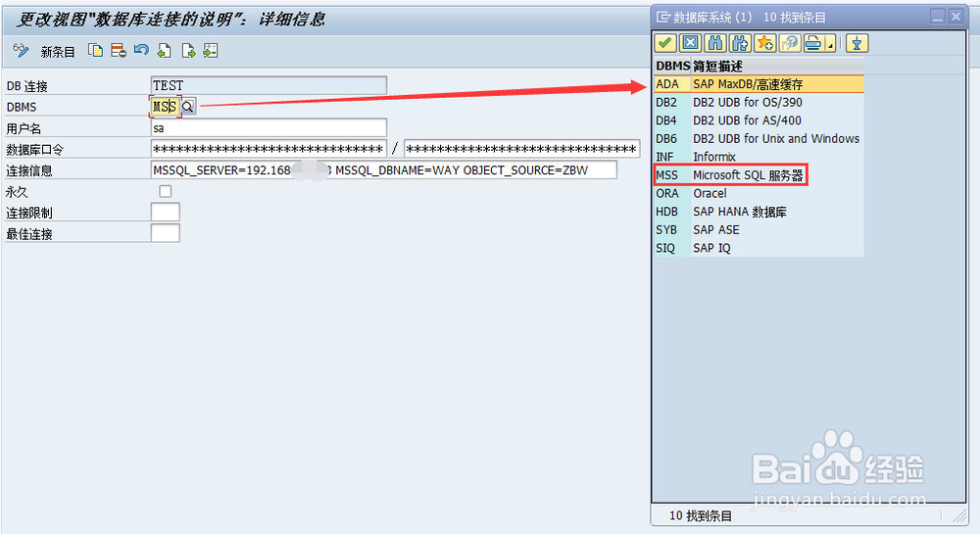980x534 pixels.
Task: Click the 10 找到条目 status bar text
Action: coord(701,516)
